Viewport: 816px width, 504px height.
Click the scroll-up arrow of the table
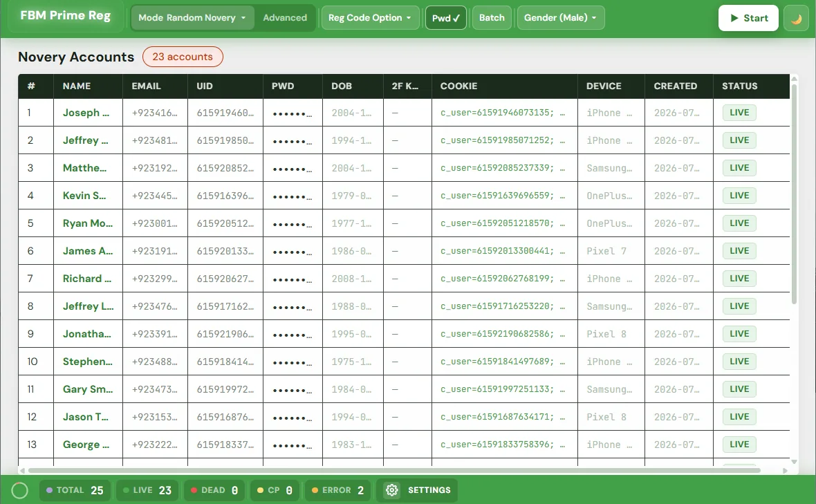tap(794, 79)
